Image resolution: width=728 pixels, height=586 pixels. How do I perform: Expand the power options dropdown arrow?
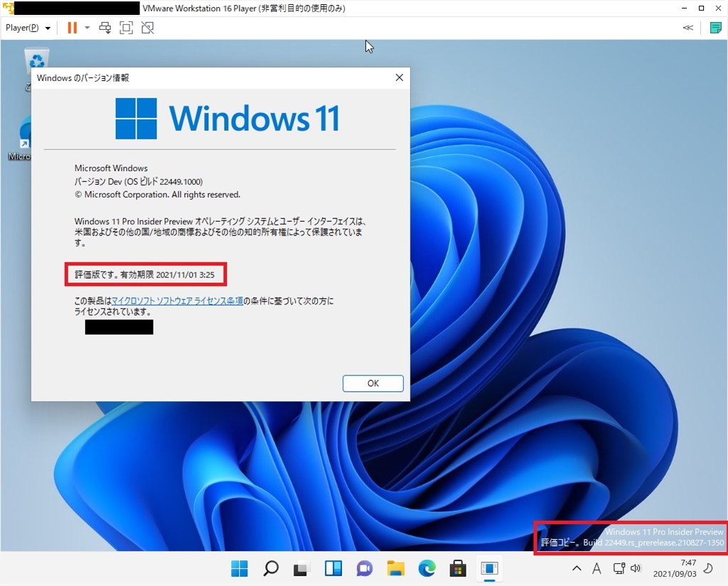click(x=87, y=28)
